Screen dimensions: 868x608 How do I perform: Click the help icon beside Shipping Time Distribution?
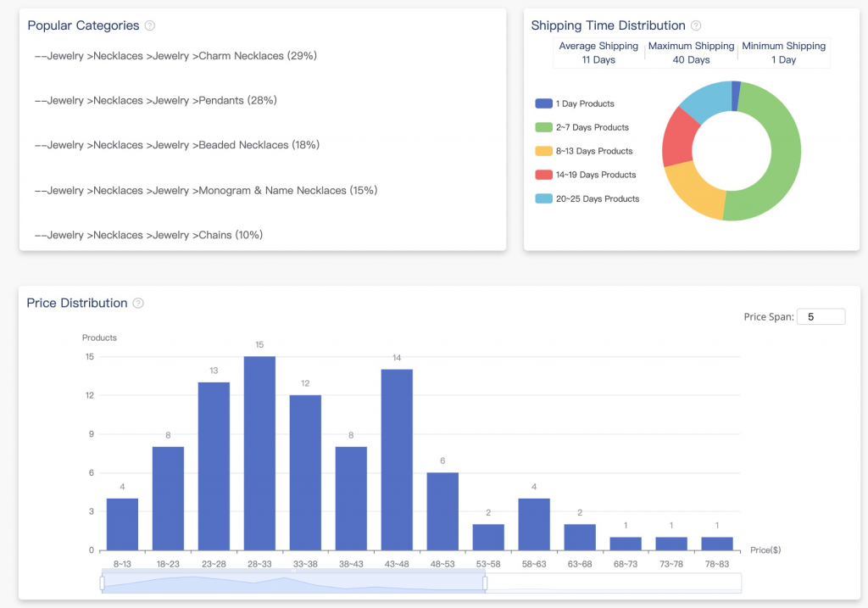[696, 26]
